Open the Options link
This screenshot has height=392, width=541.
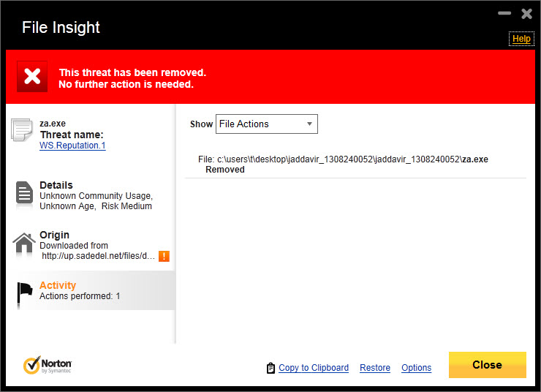click(417, 368)
